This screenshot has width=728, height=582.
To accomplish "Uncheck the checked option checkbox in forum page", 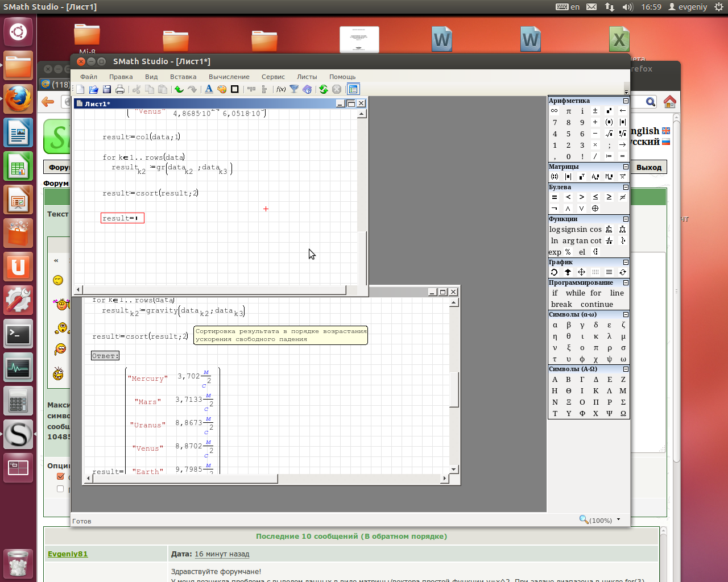I will (x=60, y=476).
